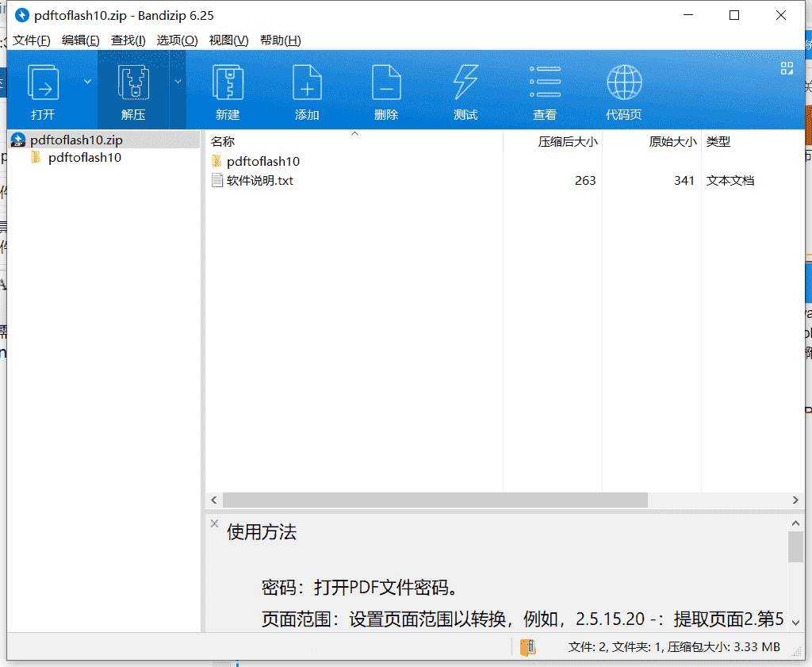Click the text file icon of 软件说明.txt

point(217,180)
